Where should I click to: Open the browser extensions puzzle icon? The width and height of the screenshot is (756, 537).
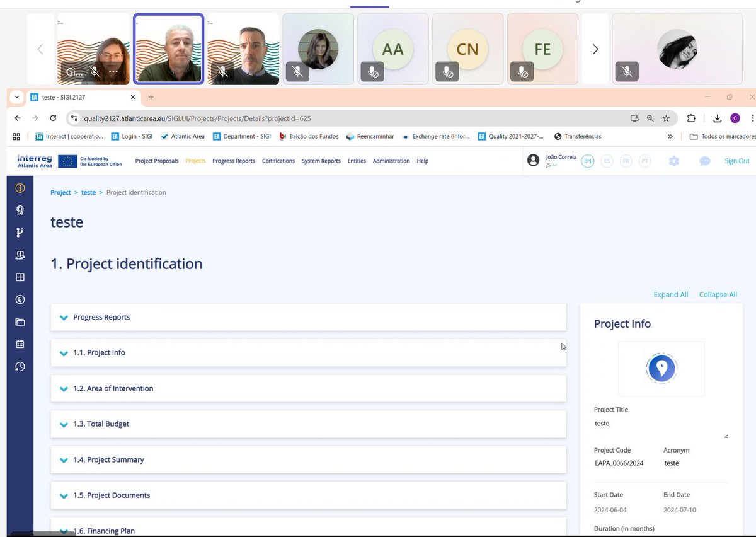(691, 118)
